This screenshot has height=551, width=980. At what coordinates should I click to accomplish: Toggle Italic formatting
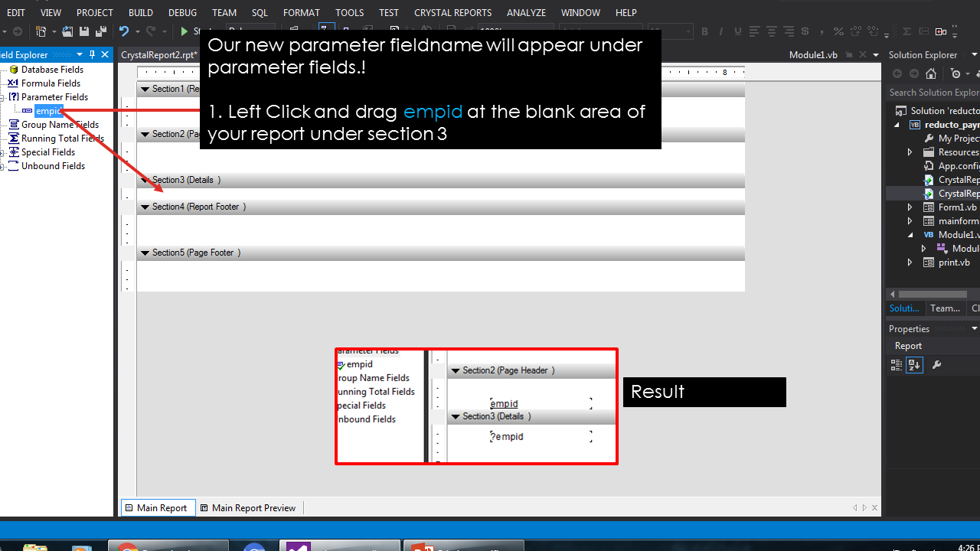tap(721, 31)
